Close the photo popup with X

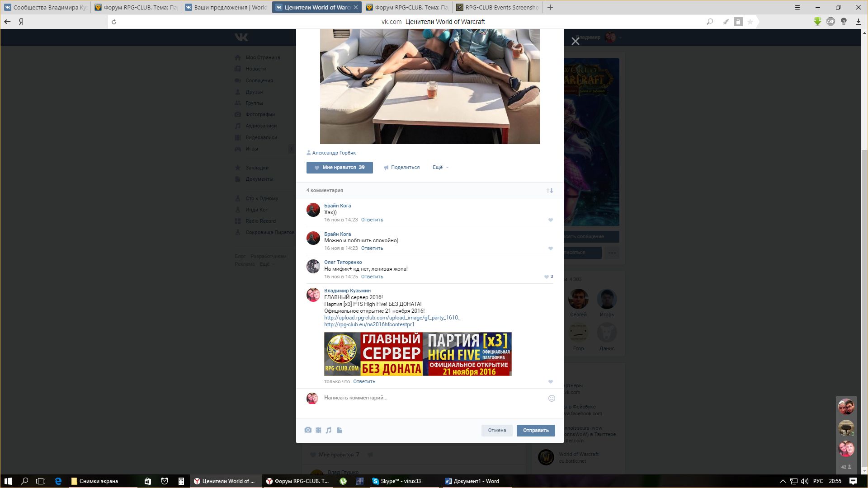pos(575,41)
